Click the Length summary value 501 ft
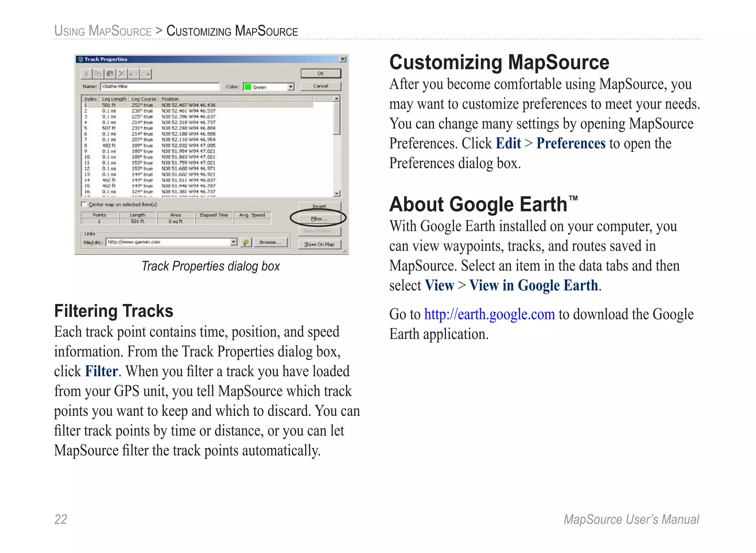The image size is (756, 553). [138, 221]
